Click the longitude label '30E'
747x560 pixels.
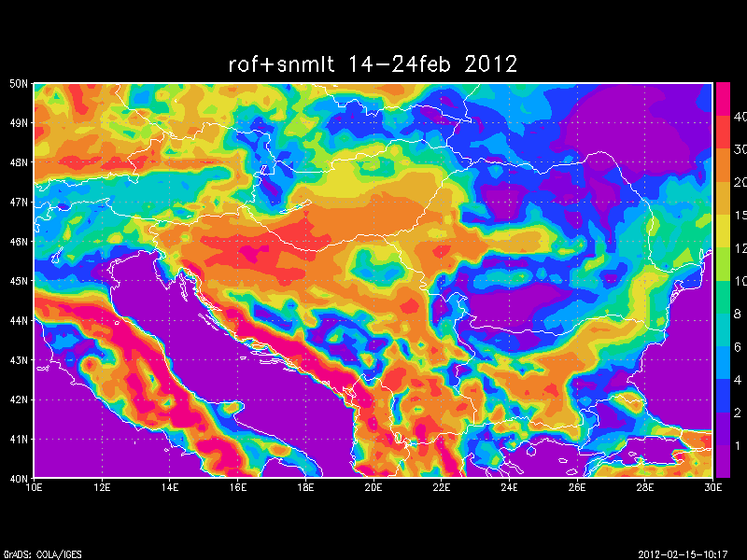712,487
